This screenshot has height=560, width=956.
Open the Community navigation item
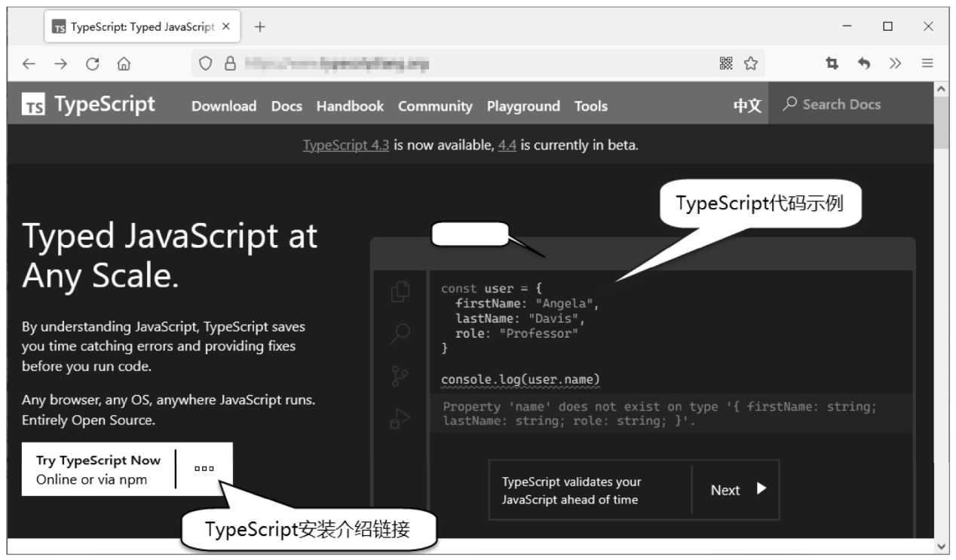tap(435, 106)
